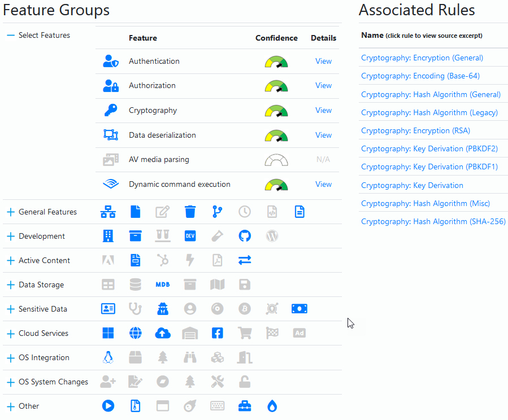This screenshot has height=420, width=508.
Task: Expand the Development feature group
Action: tap(10, 236)
